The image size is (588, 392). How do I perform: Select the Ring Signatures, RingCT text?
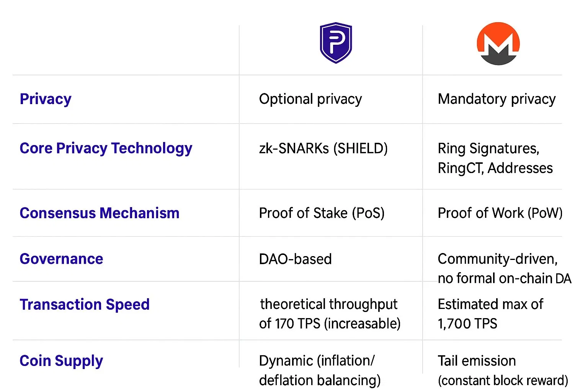[x=495, y=158]
